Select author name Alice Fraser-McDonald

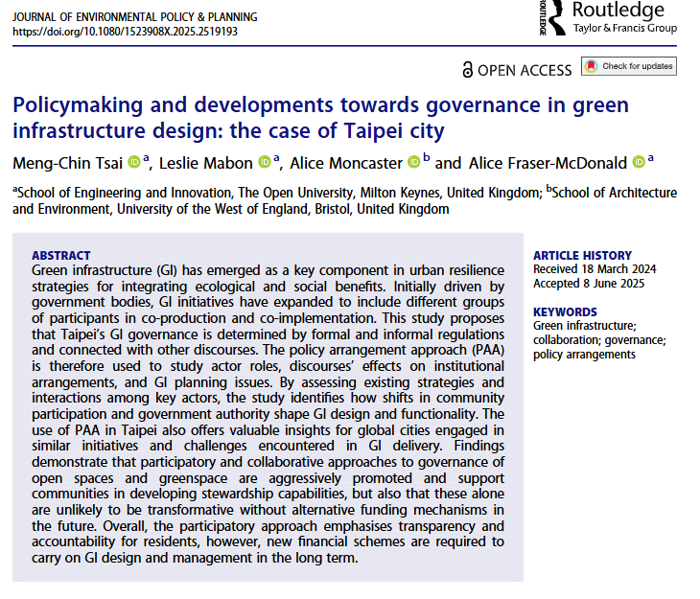[548, 163]
